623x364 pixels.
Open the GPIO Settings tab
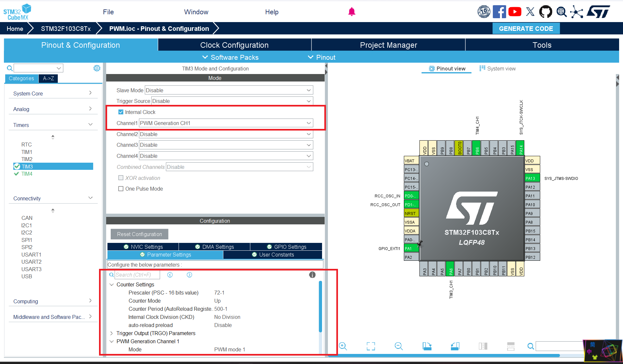(x=286, y=247)
